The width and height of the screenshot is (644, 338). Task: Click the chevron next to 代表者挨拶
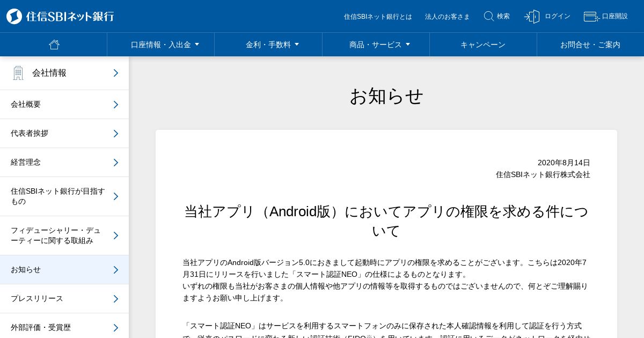click(x=116, y=134)
